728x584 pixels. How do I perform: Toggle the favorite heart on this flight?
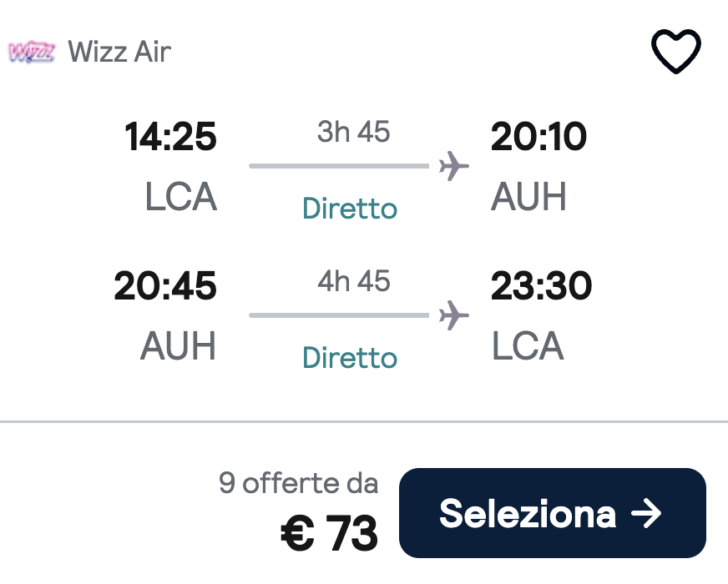pyautogui.click(x=676, y=50)
